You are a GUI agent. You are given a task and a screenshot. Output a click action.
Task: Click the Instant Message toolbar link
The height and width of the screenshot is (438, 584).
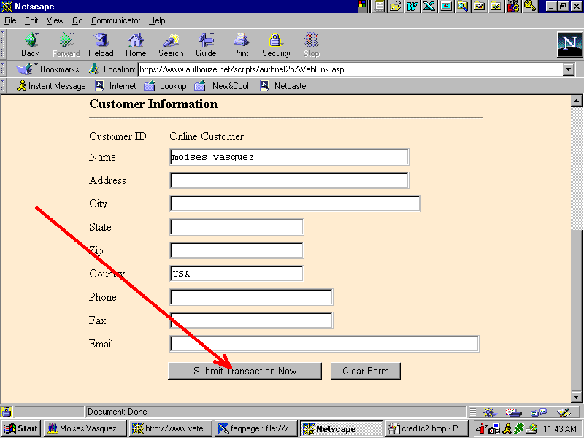[x=51, y=86]
